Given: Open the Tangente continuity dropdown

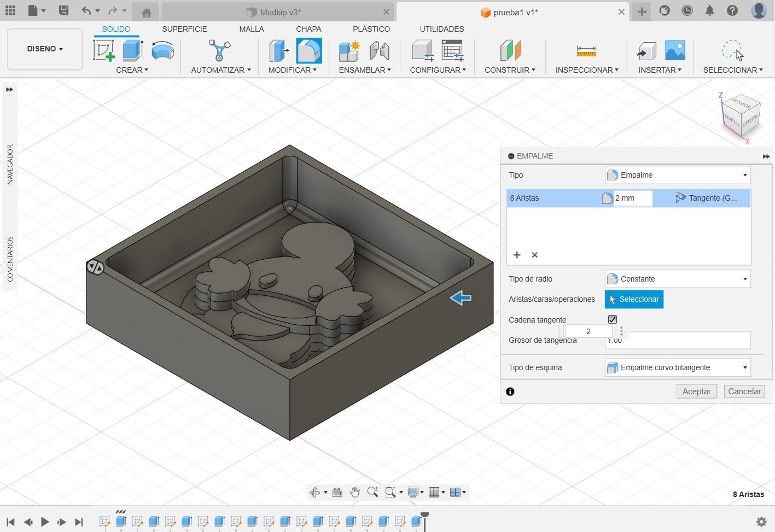Looking at the screenshot, I should point(706,198).
